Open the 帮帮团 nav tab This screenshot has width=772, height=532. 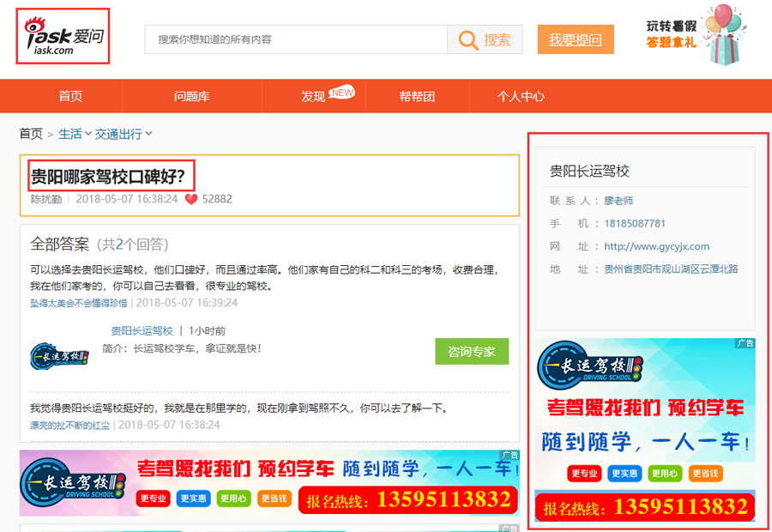point(417,96)
